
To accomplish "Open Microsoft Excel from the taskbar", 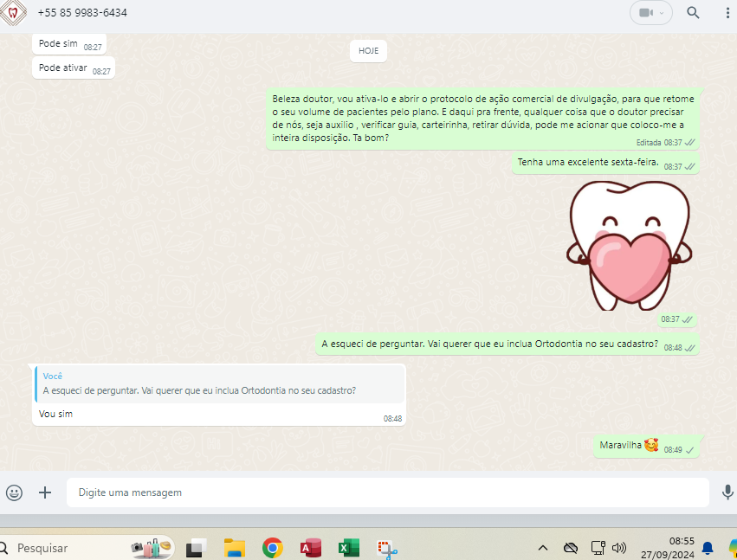I will tap(348, 548).
